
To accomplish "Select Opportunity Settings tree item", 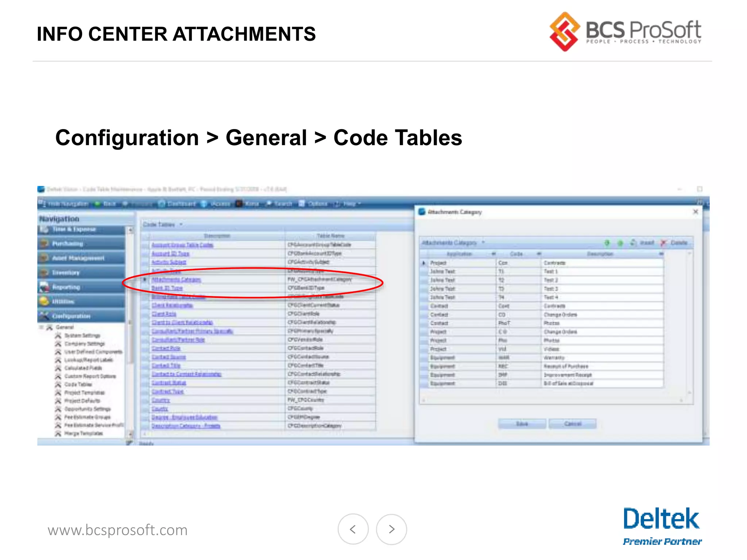I will point(88,409).
